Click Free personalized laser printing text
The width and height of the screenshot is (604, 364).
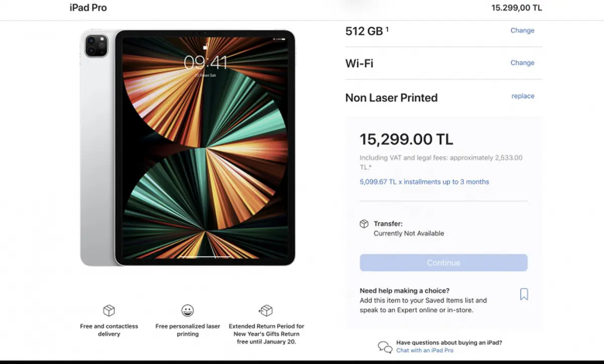(x=188, y=330)
